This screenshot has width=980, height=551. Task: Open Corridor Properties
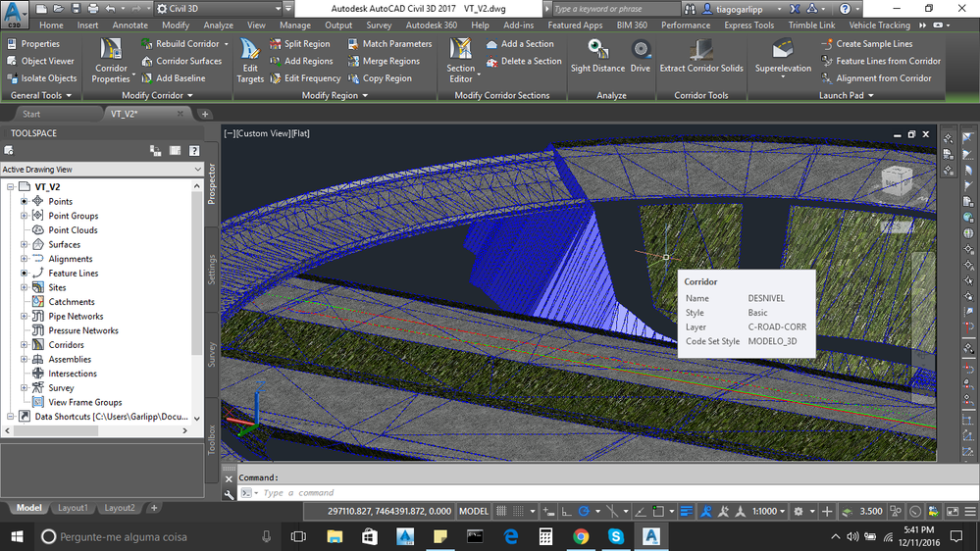click(111, 60)
